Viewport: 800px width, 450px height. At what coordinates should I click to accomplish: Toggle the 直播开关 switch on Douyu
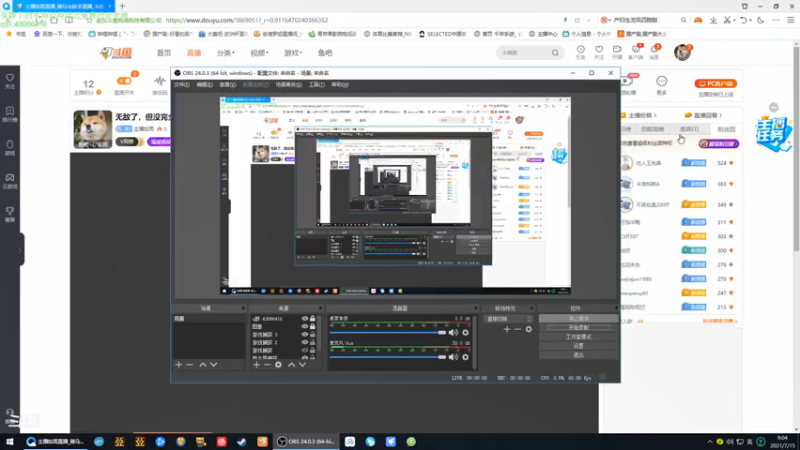coord(124,81)
